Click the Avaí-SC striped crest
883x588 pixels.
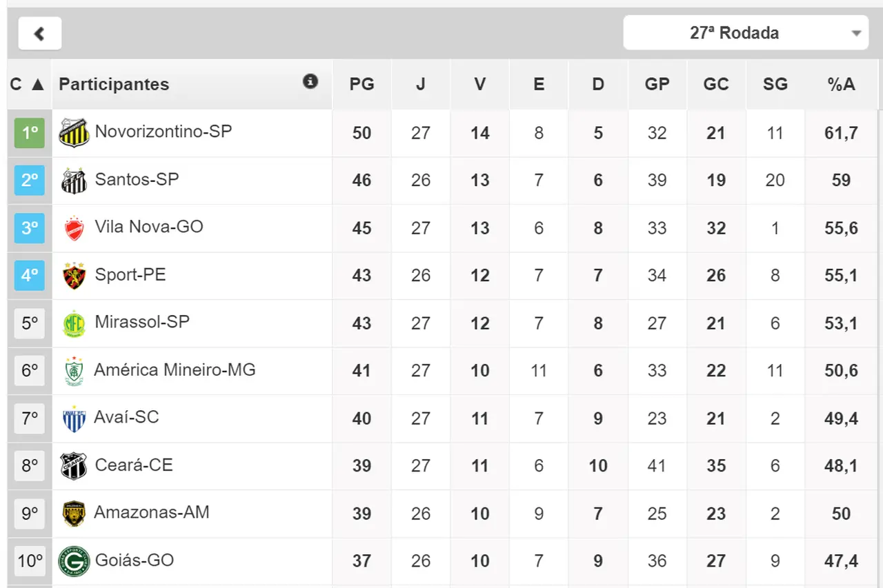(74, 418)
